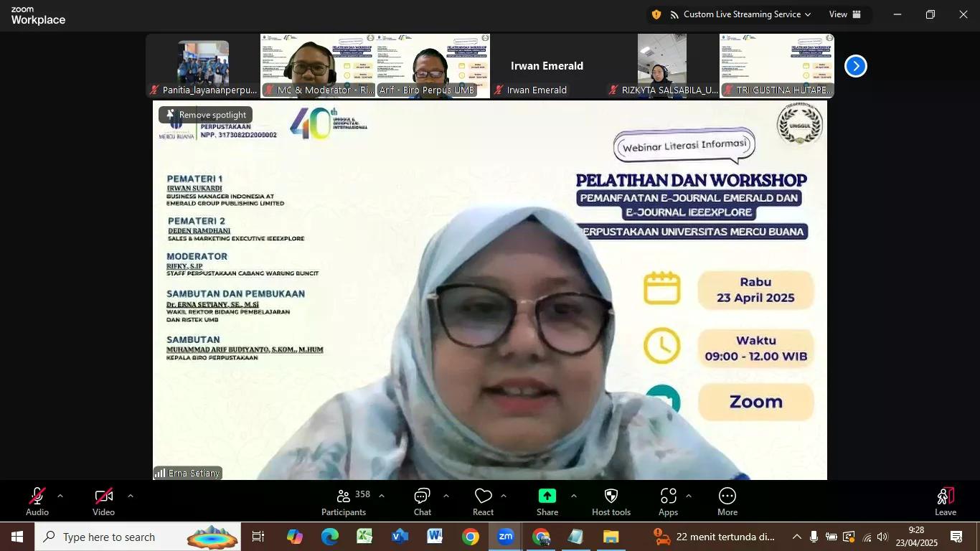Remove spotlight from the speaker
Viewport: 980px width, 551px height.
(206, 115)
